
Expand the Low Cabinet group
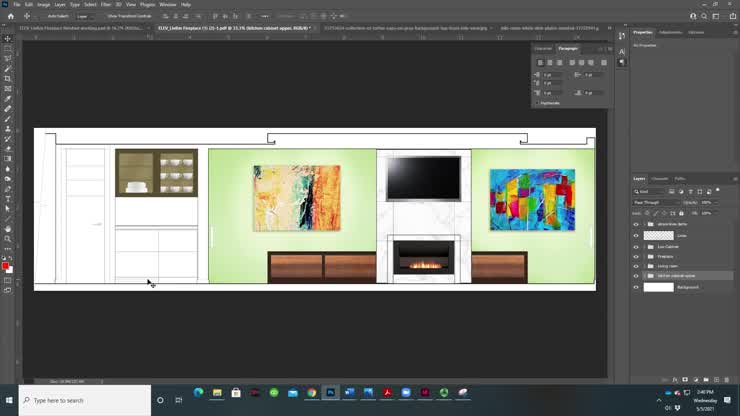click(644, 247)
